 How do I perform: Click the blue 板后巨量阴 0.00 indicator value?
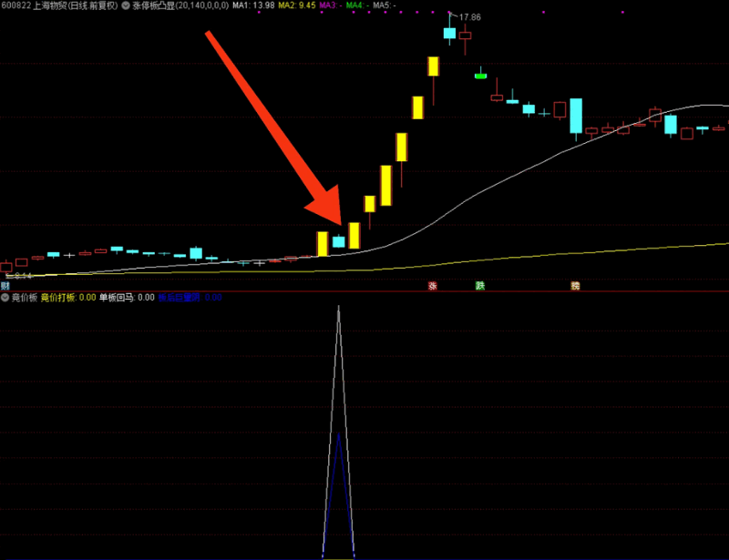tap(190, 298)
